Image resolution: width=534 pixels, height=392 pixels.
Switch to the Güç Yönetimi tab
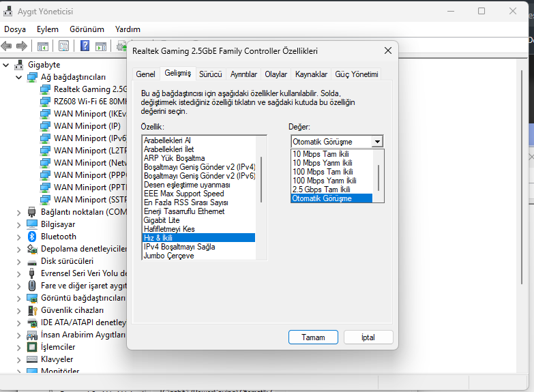pos(356,74)
